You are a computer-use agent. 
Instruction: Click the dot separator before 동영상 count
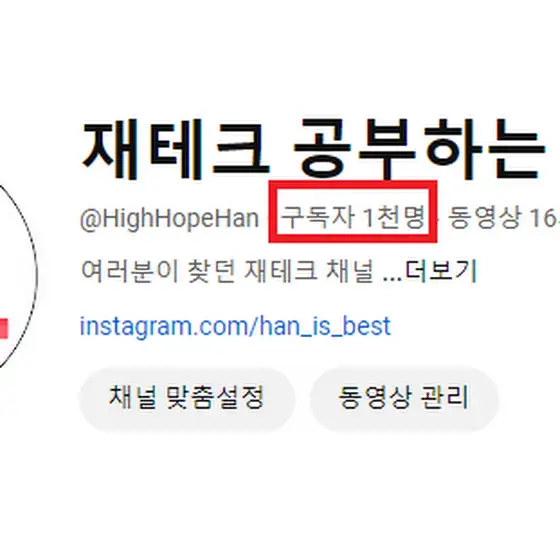tap(439, 219)
